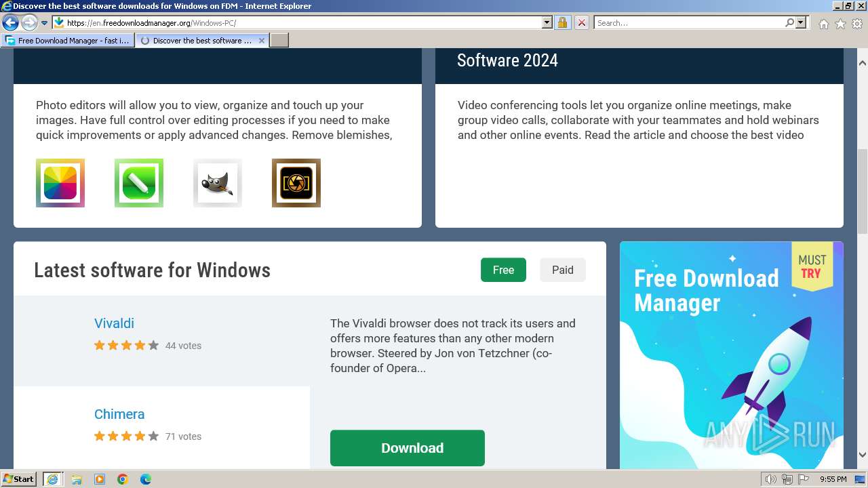Open Favorites star icon
The width and height of the screenshot is (868, 488).
(x=840, y=23)
